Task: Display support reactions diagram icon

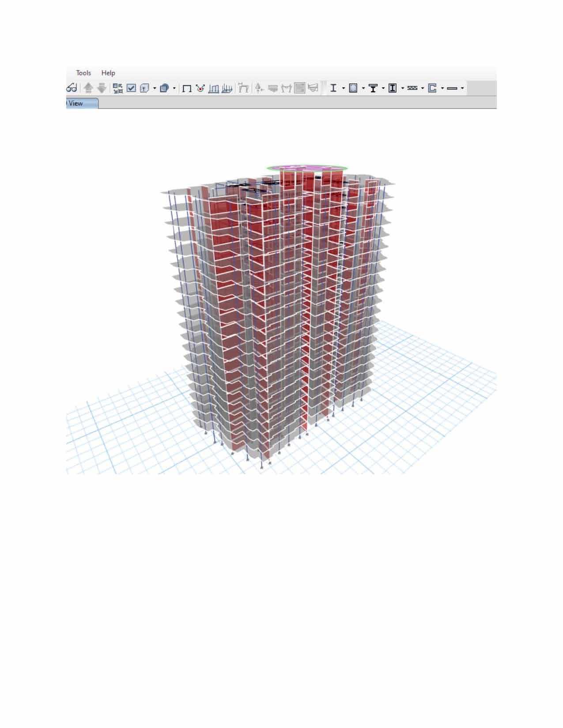Action: [227, 89]
